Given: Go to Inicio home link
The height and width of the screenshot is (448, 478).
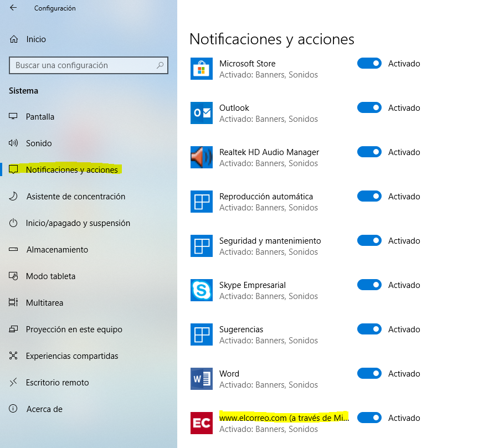Looking at the screenshot, I should coord(36,39).
